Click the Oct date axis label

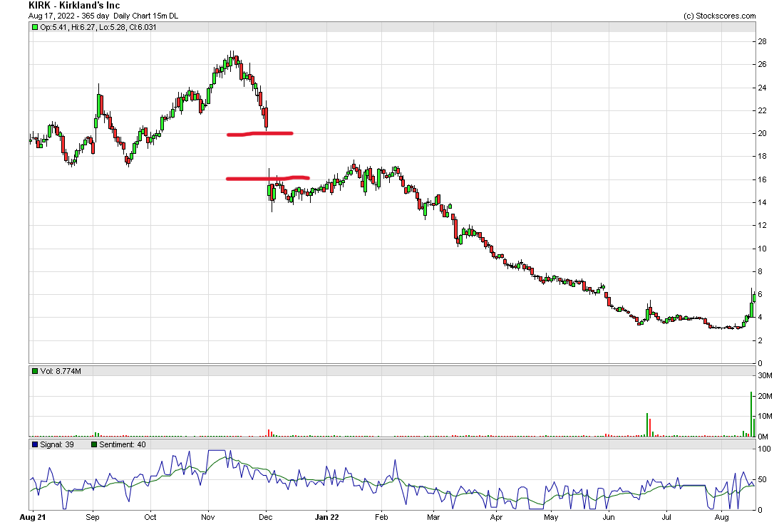pyautogui.click(x=150, y=518)
